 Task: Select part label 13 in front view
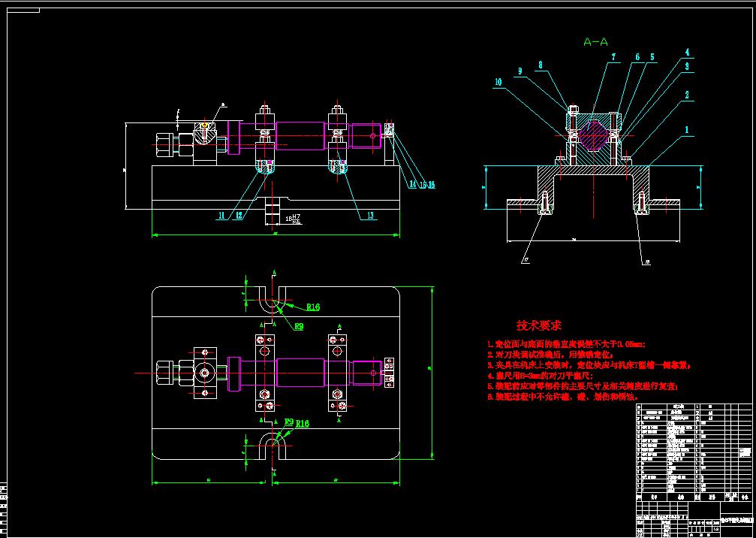[x=370, y=216]
